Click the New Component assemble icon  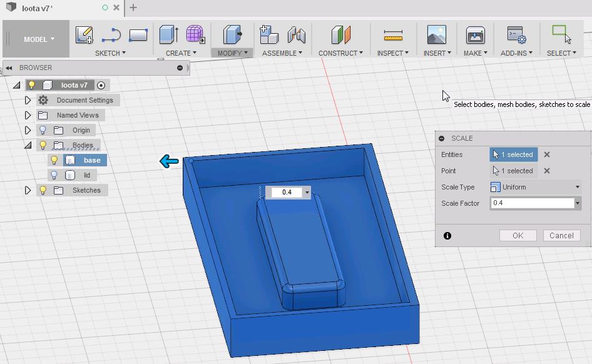pos(269,34)
